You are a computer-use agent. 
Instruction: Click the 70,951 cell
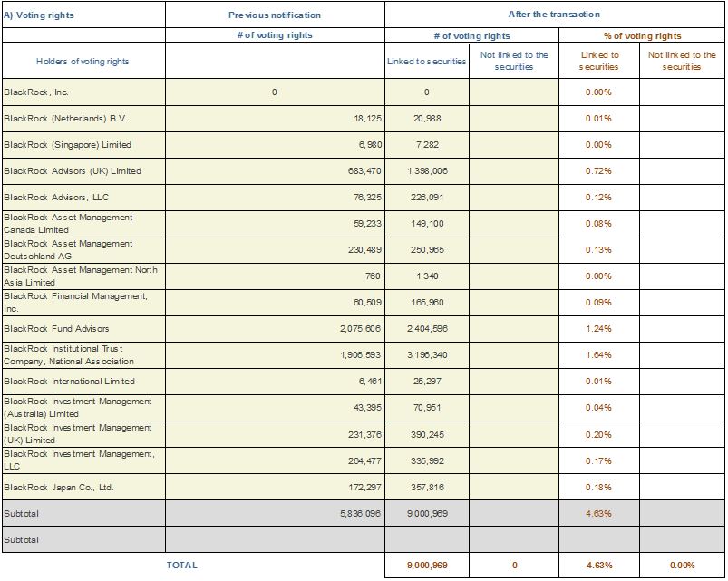[427, 408]
